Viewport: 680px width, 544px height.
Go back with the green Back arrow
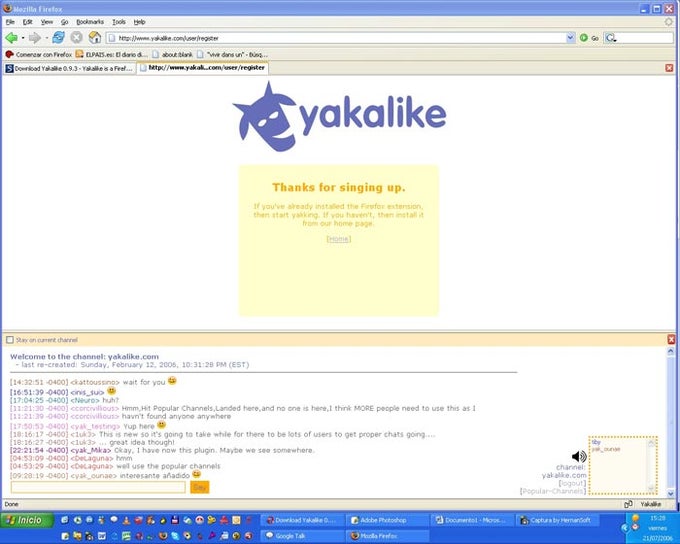click(x=11, y=38)
